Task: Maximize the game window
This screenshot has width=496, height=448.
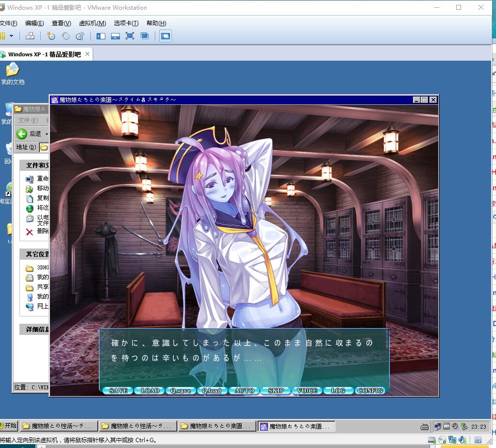Action: pos(425,100)
